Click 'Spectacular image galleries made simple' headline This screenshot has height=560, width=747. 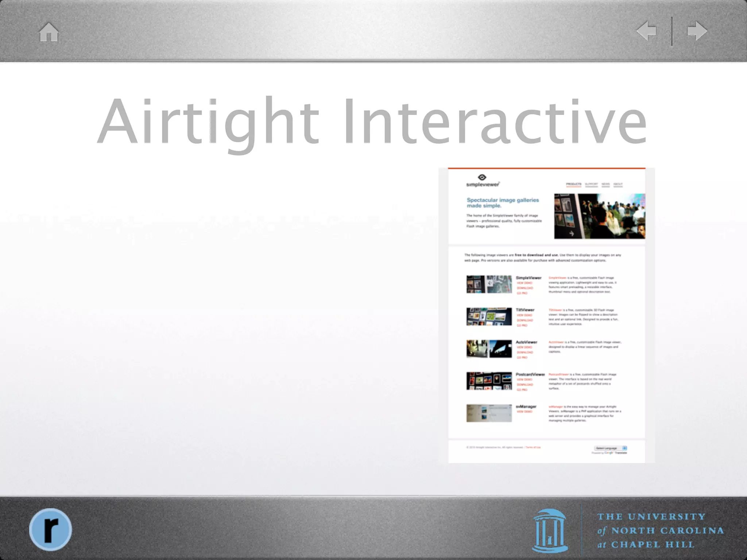coord(503,203)
